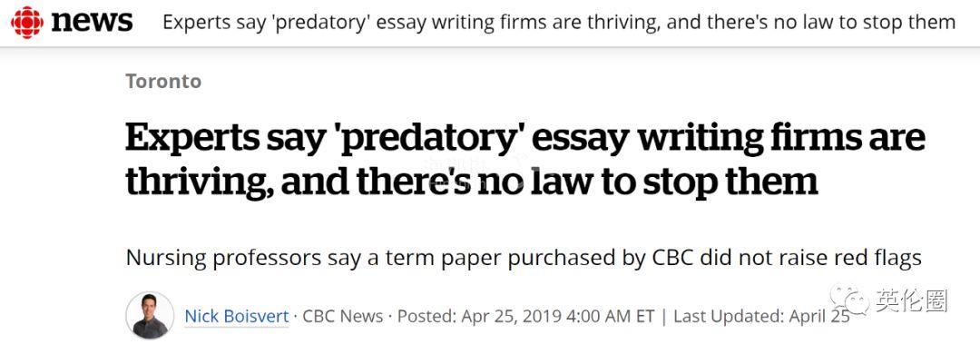Click the Posted Apr 25, 2019 timestamp
The image size is (980, 344).
click(x=525, y=316)
